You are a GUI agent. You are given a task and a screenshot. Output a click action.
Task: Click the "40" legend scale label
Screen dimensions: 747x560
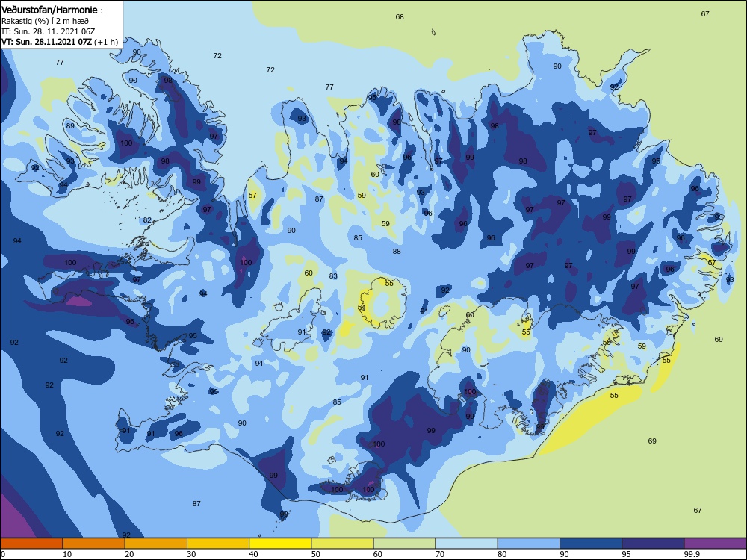coord(253,554)
